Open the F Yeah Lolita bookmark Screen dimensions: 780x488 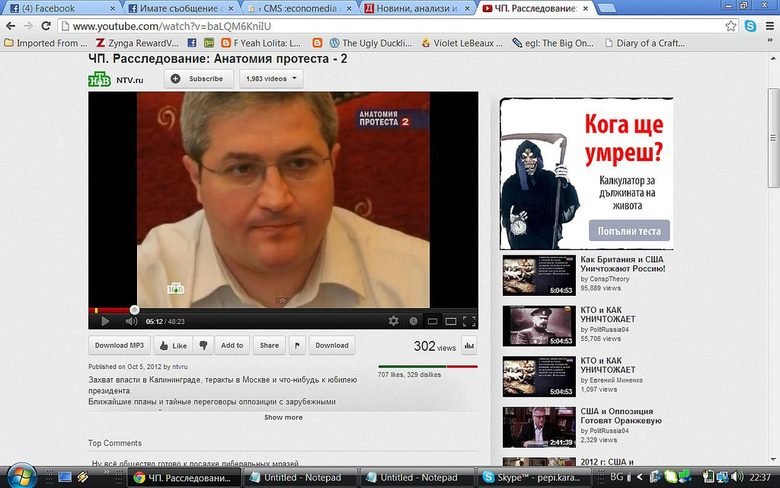(x=261, y=43)
